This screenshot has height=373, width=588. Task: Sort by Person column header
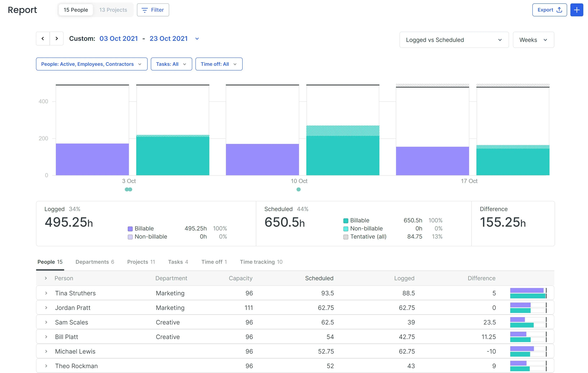point(64,278)
